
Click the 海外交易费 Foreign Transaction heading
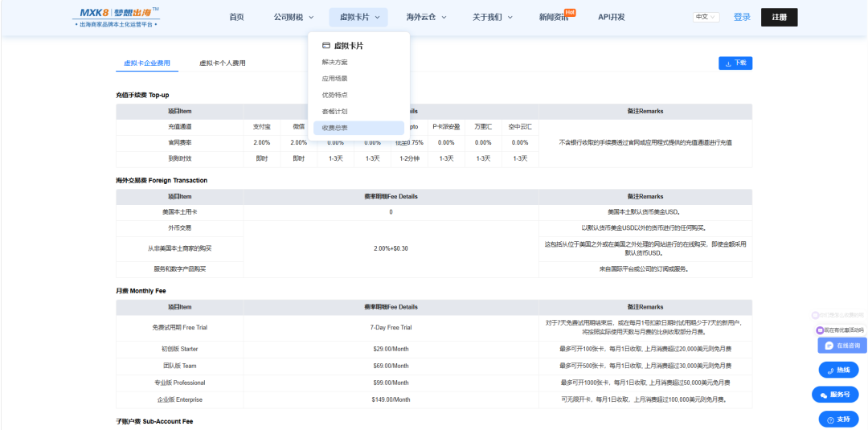pos(162,180)
